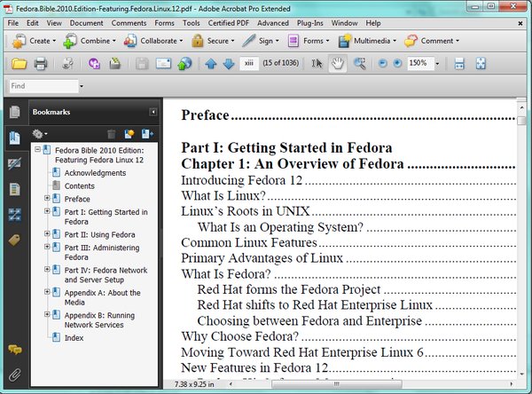
Task: Select Appendix B: Running Network Services bookmark
Action: click(99, 320)
